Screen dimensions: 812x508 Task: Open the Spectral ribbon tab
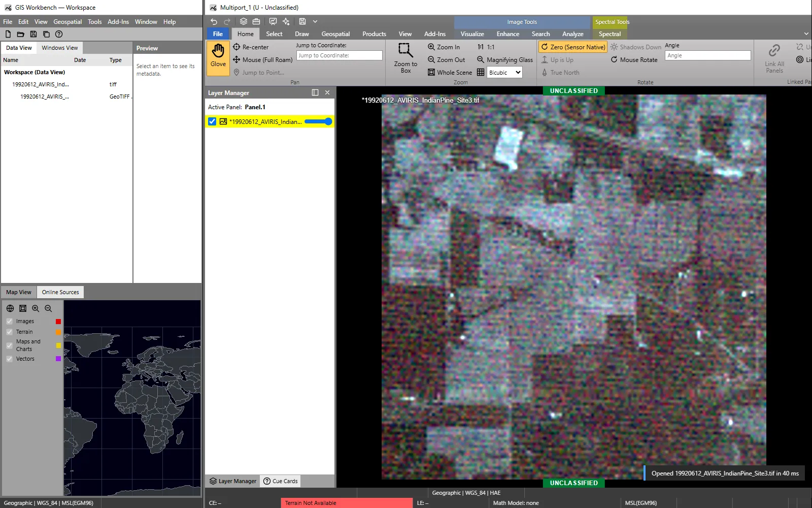pos(610,34)
